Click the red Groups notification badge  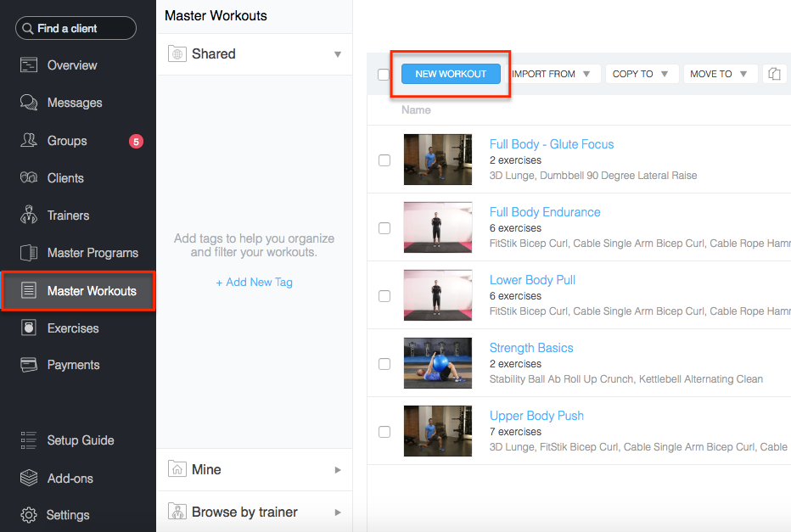pyautogui.click(x=136, y=142)
